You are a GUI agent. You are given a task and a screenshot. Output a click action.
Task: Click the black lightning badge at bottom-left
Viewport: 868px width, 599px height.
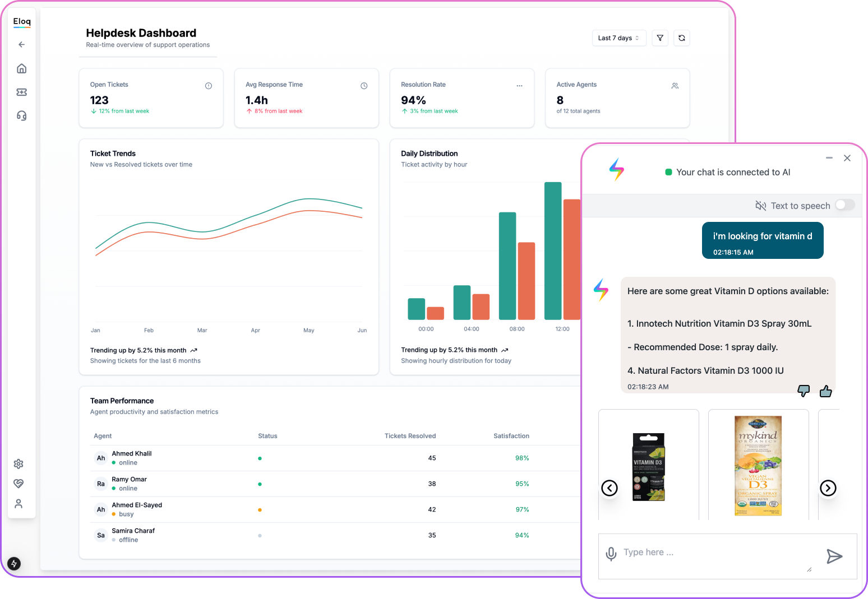point(14,564)
